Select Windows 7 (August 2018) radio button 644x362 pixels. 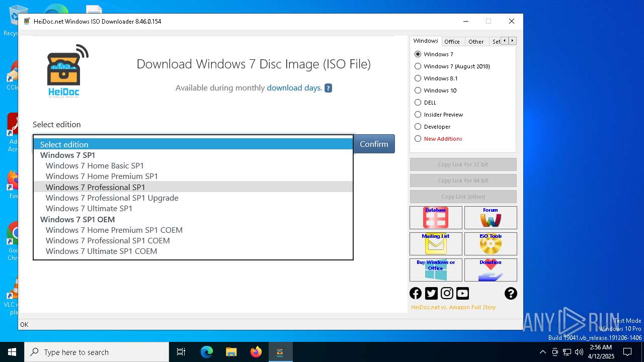pos(418,66)
